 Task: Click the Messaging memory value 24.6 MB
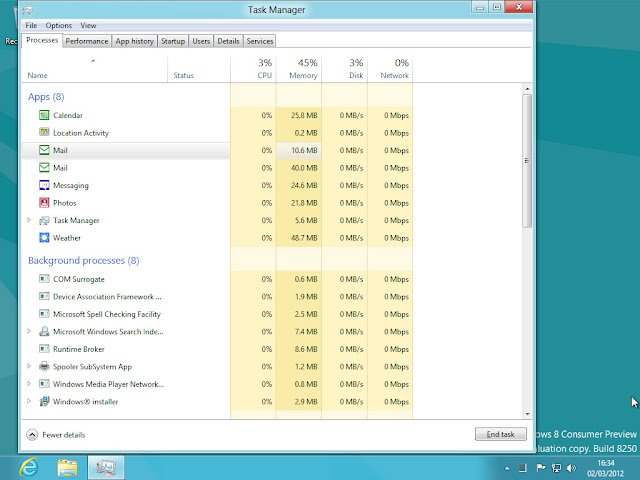click(x=304, y=185)
